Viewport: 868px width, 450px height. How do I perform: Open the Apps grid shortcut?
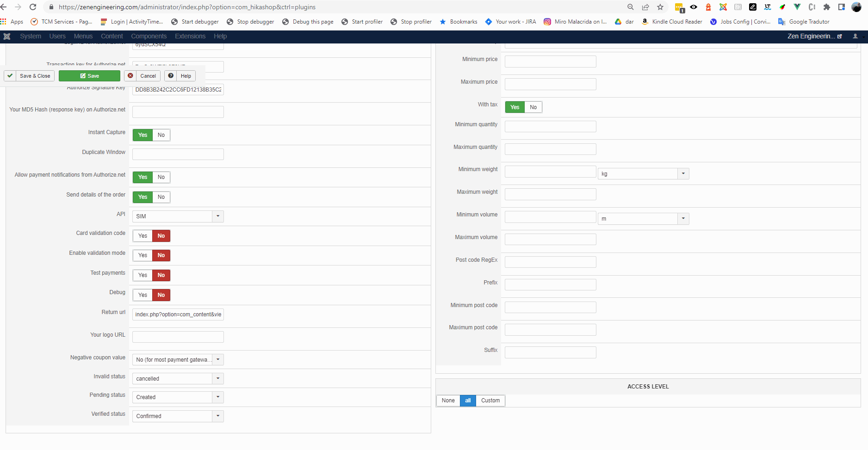12,22
